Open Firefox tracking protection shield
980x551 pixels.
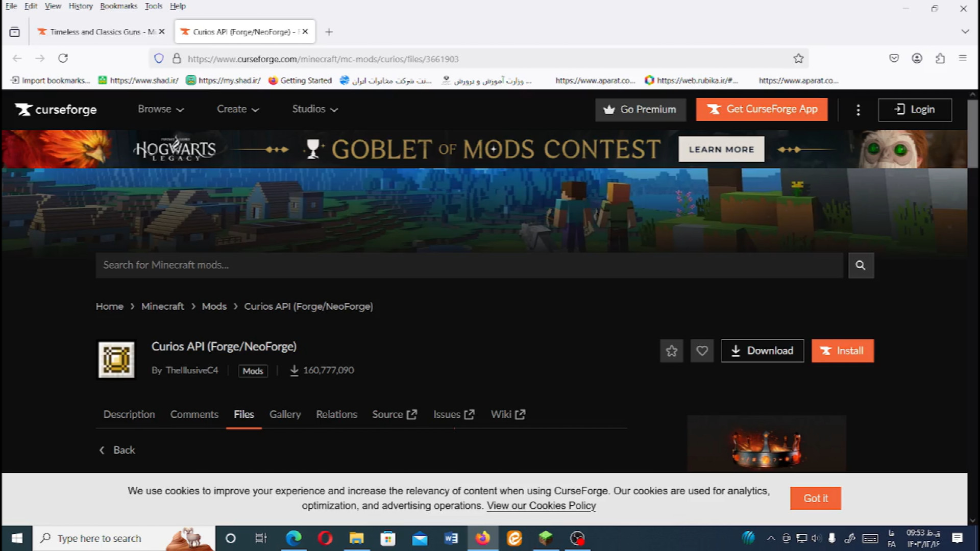click(159, 59)
